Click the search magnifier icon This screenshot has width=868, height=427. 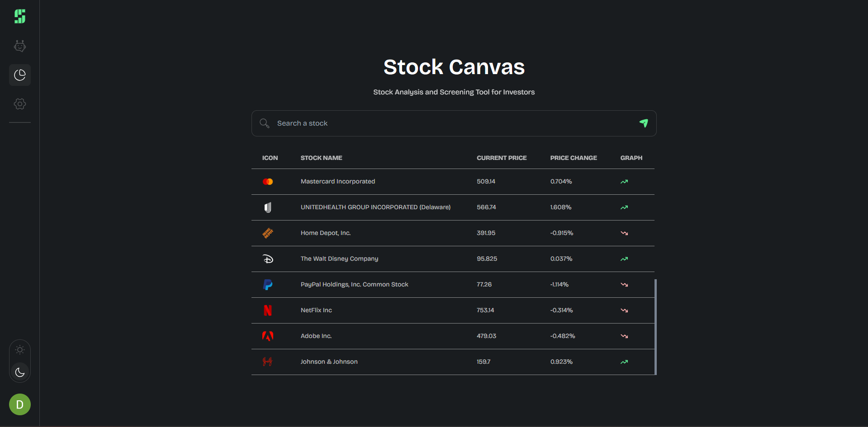pos(265,123)
